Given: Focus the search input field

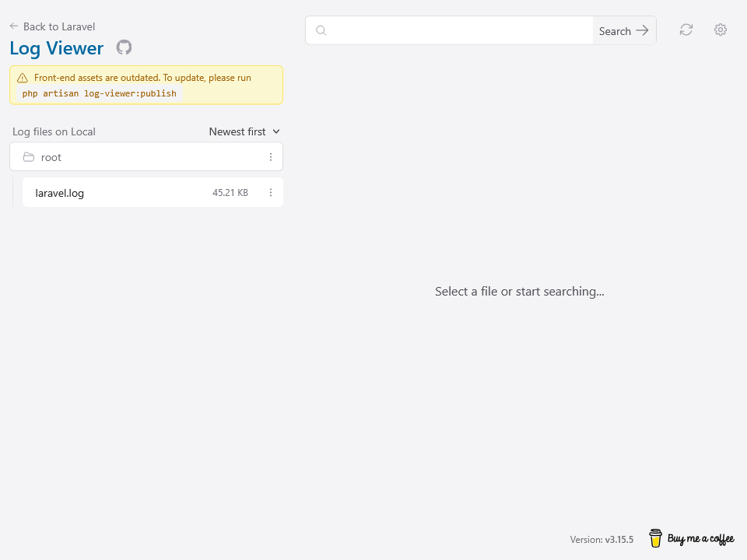Looking at the screenshot, I should tap(459, 31).
